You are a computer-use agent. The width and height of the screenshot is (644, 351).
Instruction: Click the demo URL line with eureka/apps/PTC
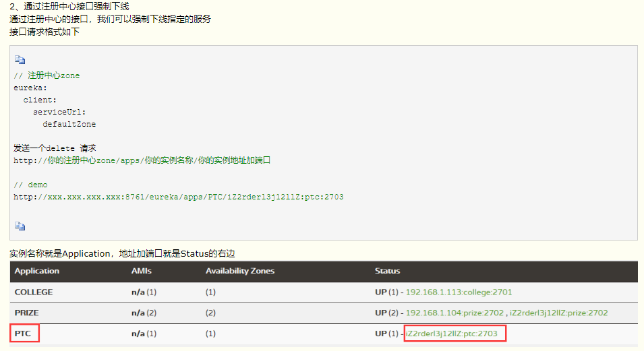pos(178,197)
